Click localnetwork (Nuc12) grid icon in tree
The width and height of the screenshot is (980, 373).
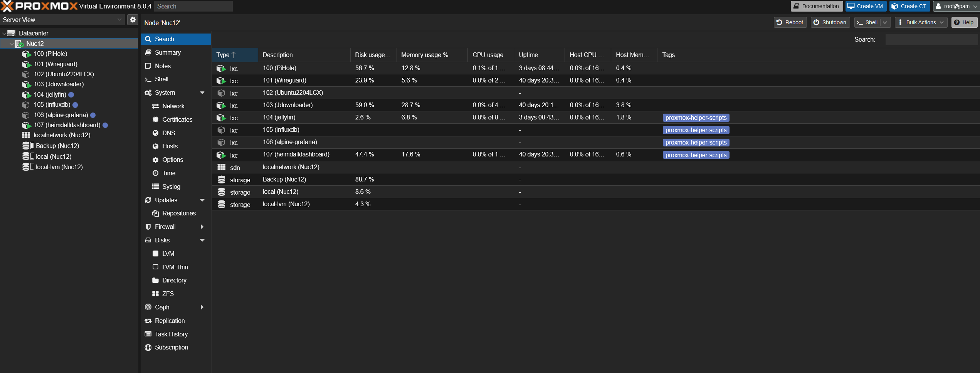(x=26, y=135)
